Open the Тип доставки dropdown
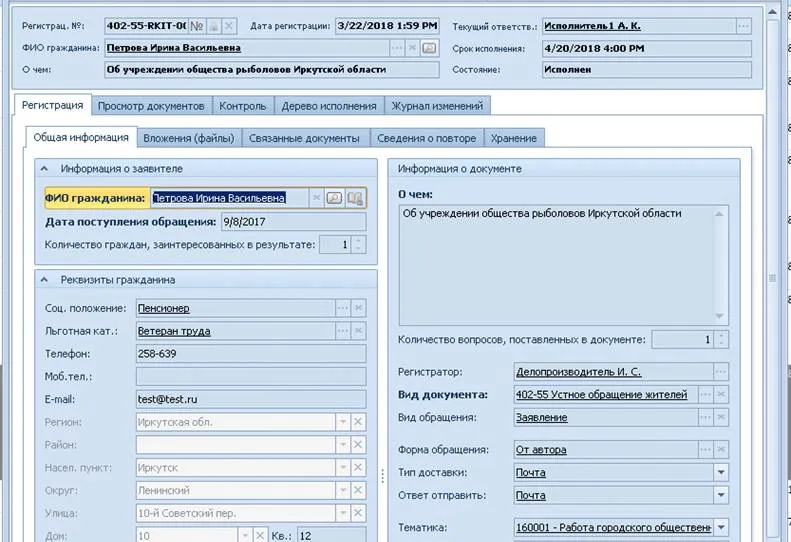 [x=721, y=473]
